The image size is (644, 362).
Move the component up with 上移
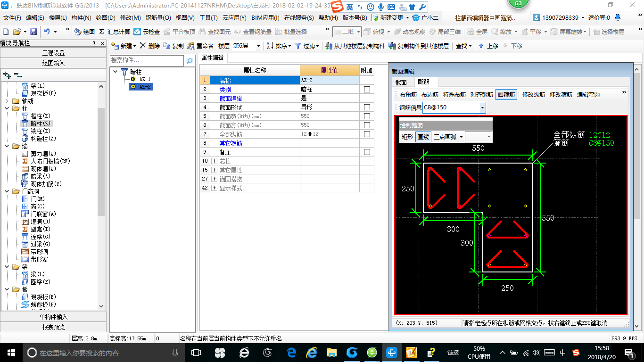pos(488,46)
